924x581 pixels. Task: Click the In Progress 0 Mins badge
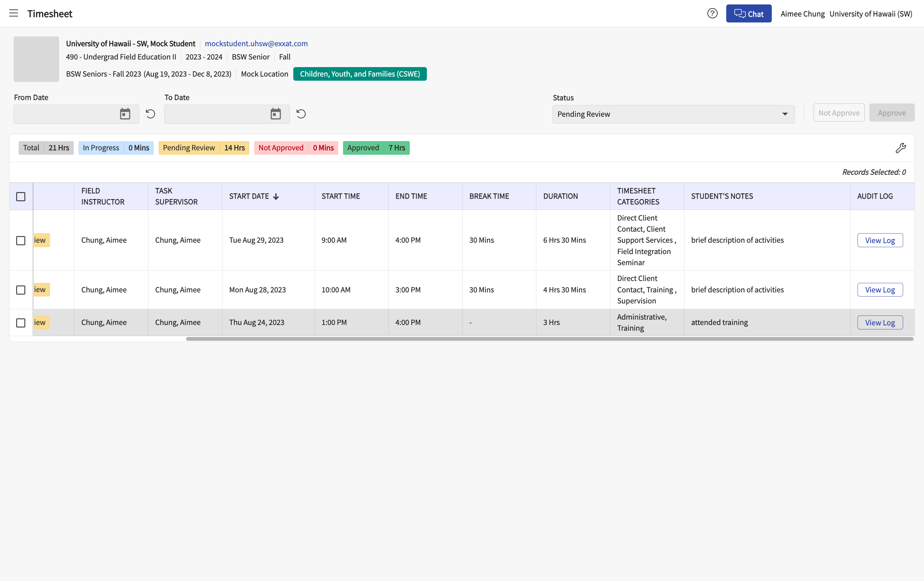coord(116,148)
